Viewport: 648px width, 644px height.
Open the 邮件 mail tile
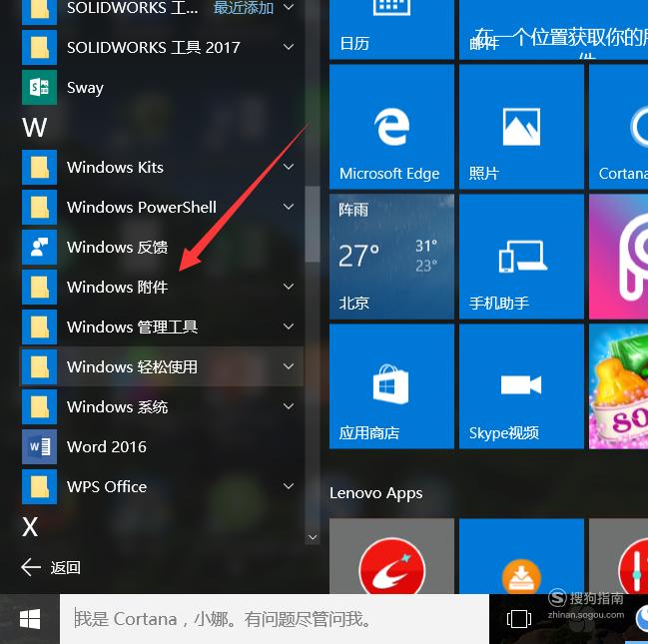tap(554, 30)
